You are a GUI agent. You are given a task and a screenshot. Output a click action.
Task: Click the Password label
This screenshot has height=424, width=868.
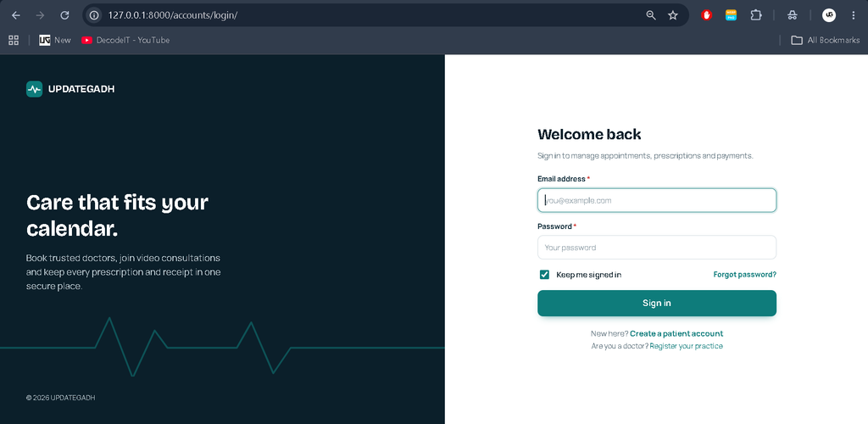(x=554, y=226)
